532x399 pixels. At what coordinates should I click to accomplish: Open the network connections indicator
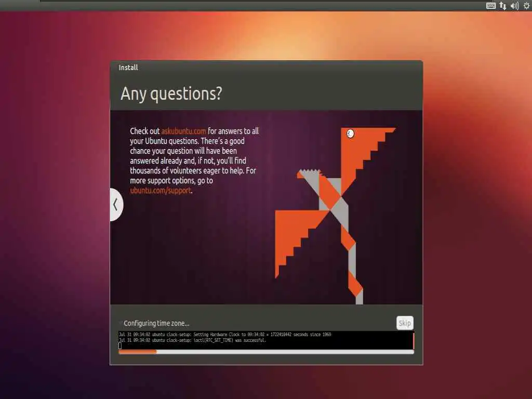(x=503, y=5)
